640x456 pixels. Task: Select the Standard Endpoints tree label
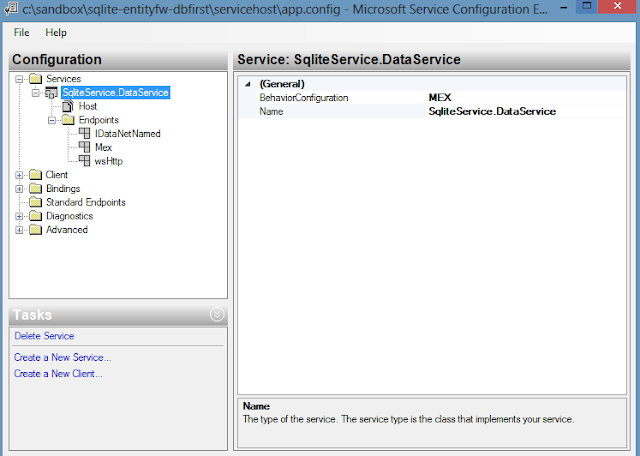coord(86,202)
